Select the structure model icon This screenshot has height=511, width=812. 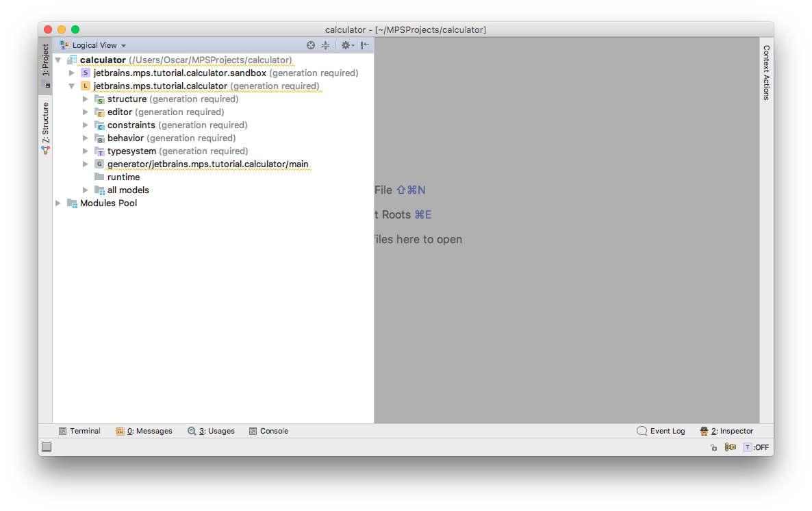tap(99, 99)
